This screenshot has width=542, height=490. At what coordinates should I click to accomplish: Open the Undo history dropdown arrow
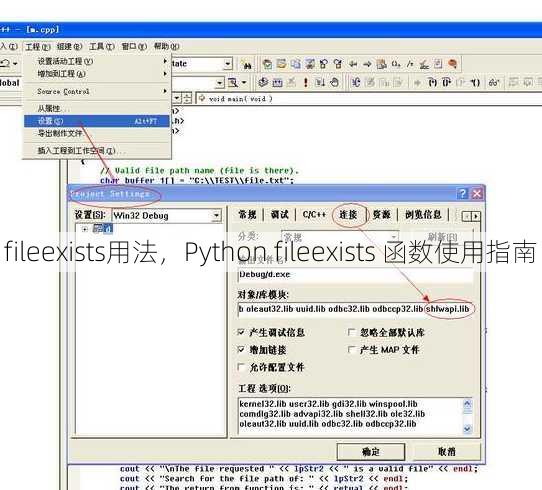[x=15, y=64]
